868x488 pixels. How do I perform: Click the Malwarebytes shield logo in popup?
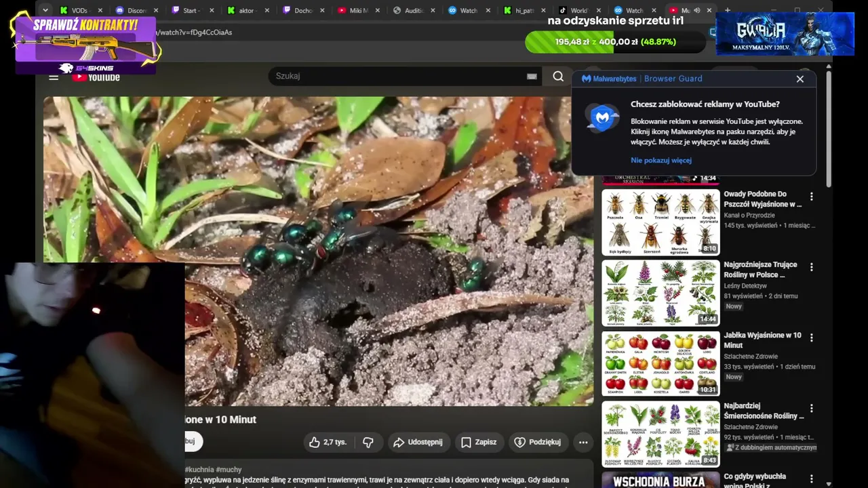coord(602,117)
